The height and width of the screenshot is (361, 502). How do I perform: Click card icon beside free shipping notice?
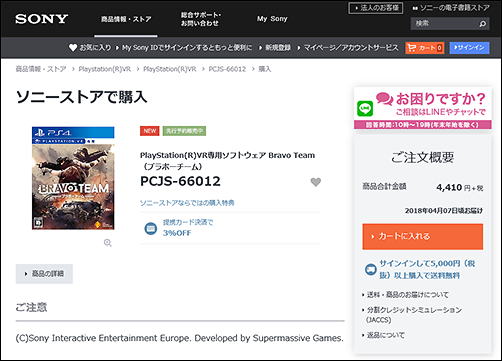pos(371,269)
